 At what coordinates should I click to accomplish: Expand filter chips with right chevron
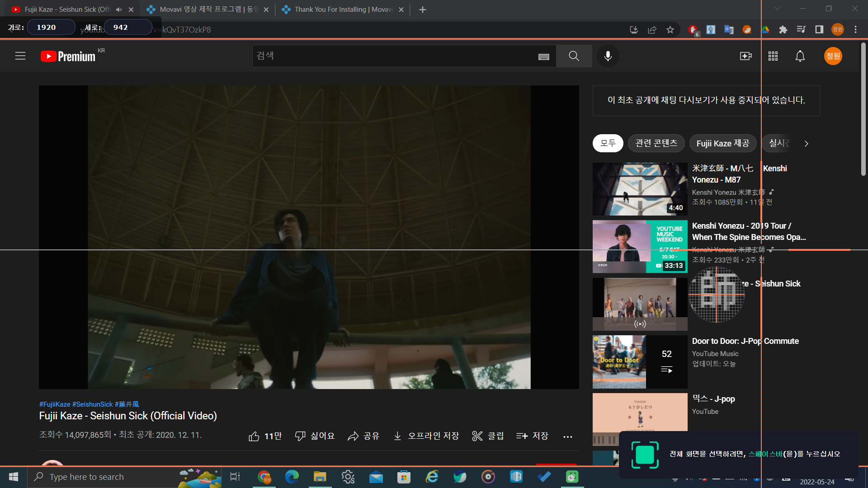[x=806, y=144]
